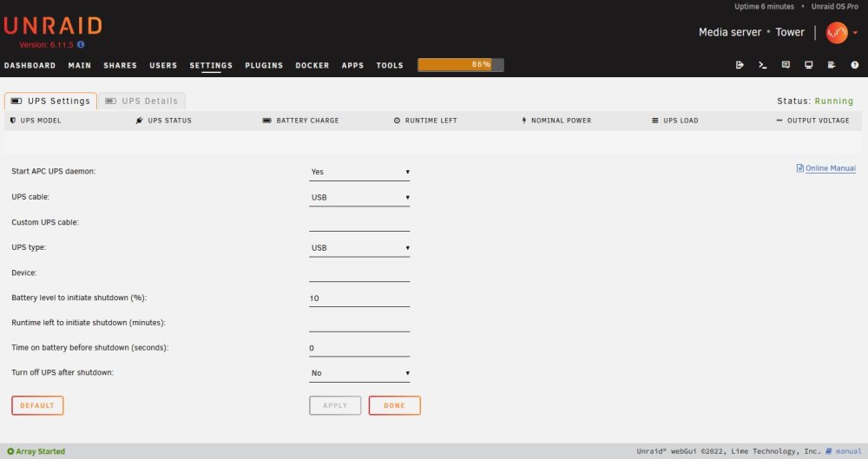The height and width of the screenshot is (459, 868).
Task: Click the manual book icon in the footer
Action: (829, 451)
